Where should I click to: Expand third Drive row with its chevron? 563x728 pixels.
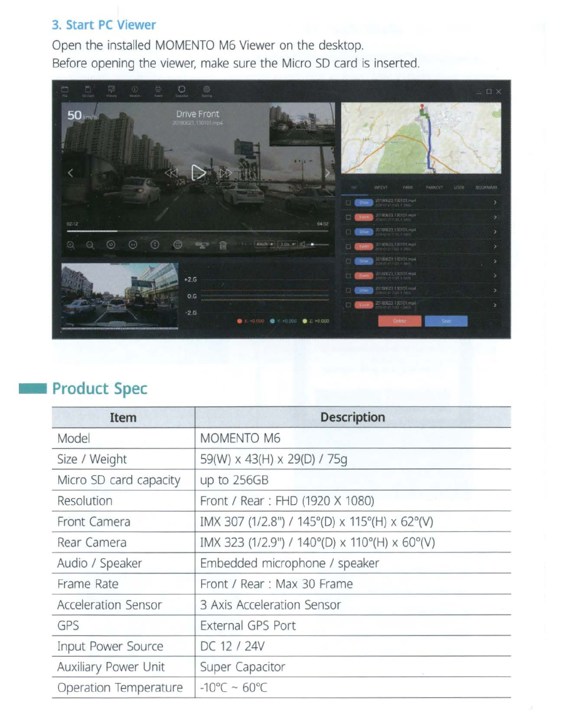pos(495,261)
